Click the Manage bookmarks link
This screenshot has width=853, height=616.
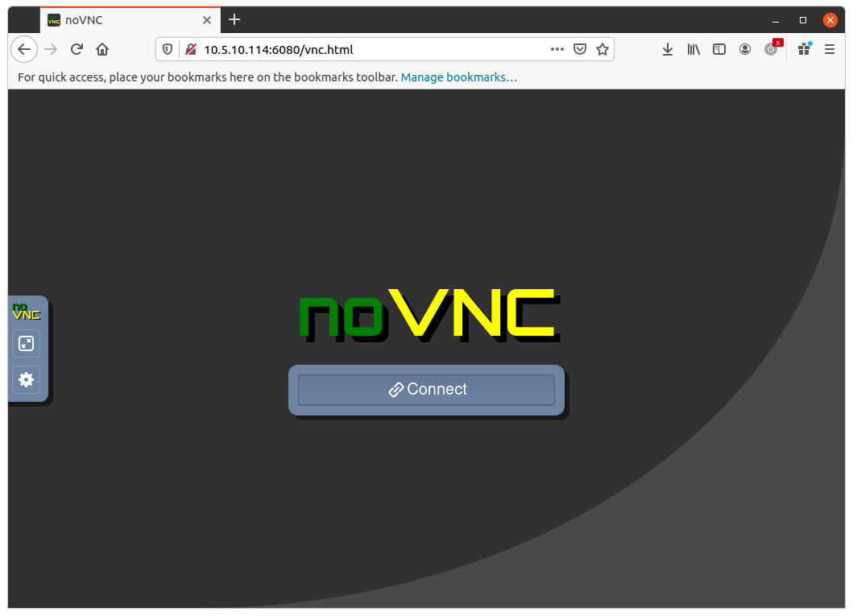[458, 77]
